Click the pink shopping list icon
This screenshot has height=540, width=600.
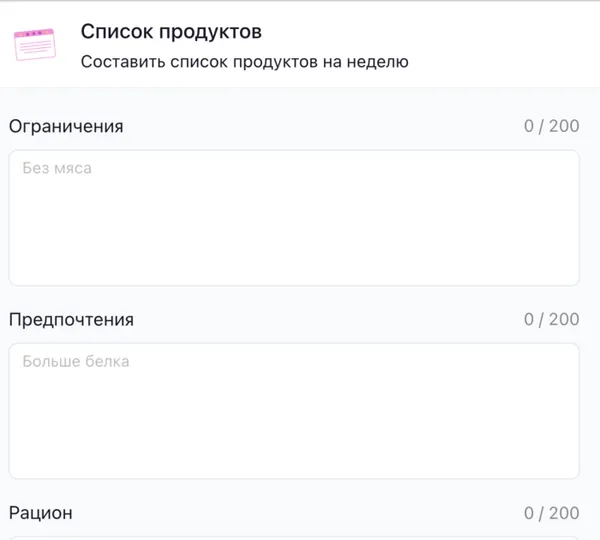(x=35, y=45)
